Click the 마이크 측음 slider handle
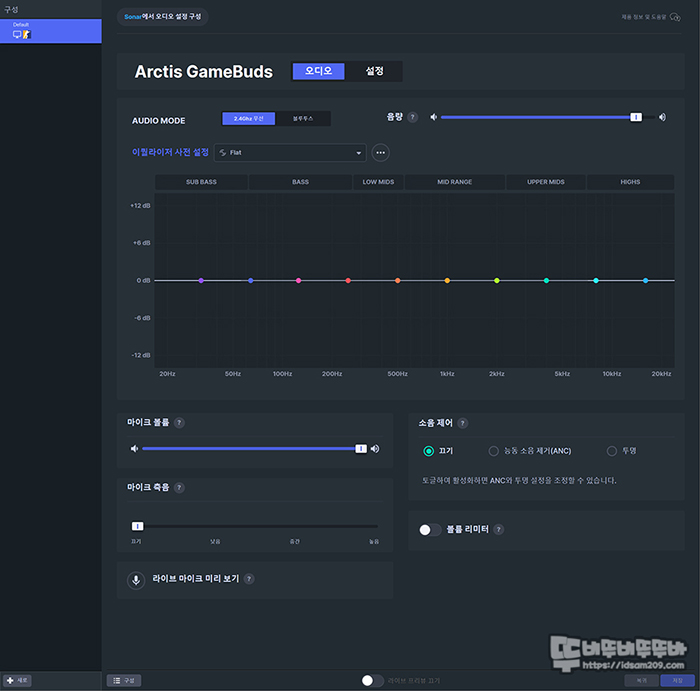The width and height of the screenshot is (700, 691). pyautogui.click(x=138, y=527)
